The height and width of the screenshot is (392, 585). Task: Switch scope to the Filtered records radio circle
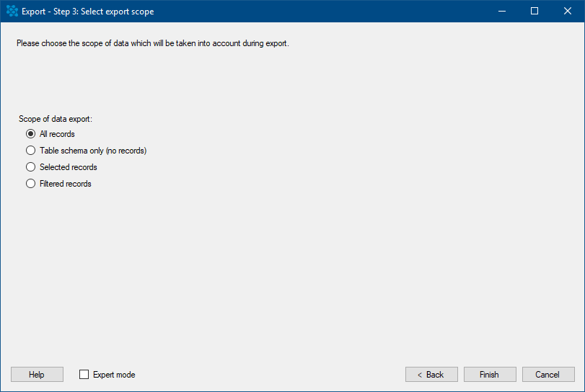pos(30,183)
